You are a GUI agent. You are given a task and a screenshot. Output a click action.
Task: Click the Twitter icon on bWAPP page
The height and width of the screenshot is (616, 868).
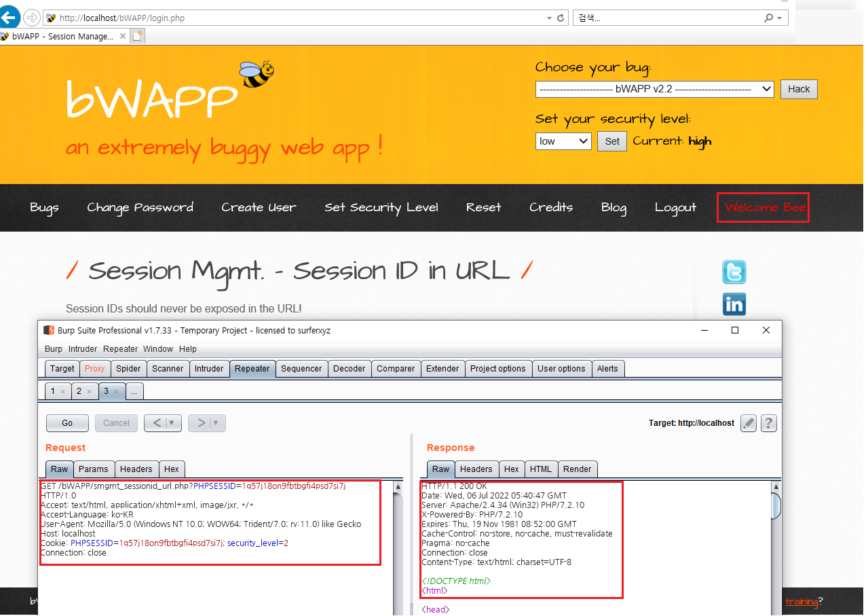coord(734,272)
